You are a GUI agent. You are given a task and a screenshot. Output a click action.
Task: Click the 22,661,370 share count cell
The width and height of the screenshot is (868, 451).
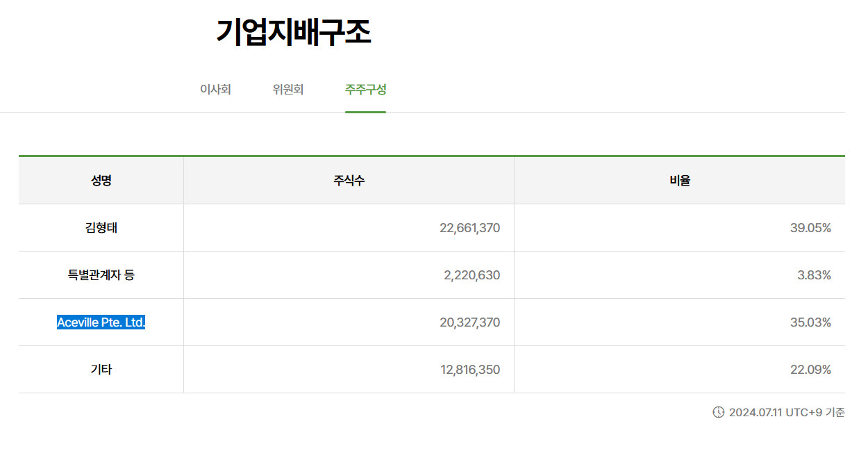click(x=349, y=228)
